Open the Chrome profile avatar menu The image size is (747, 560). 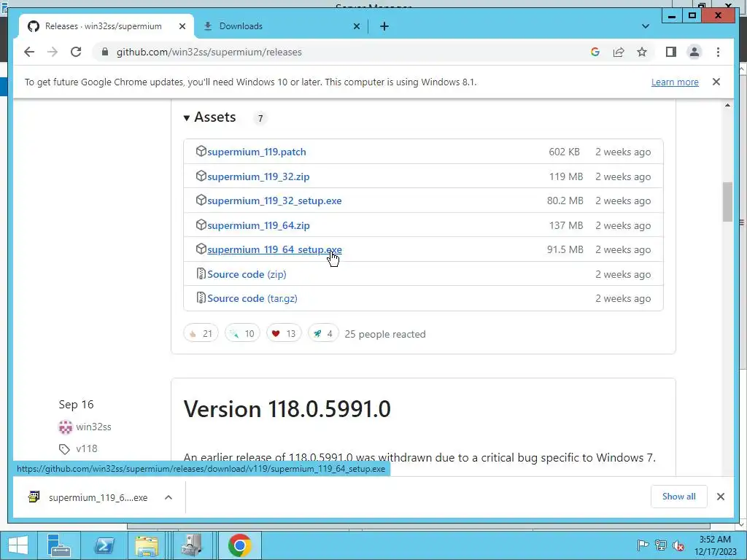(x=694, y=52)
